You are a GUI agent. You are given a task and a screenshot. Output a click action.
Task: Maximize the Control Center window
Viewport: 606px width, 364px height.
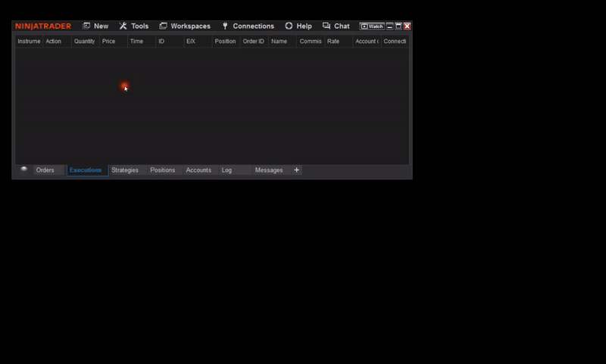[x=398, y=26]
